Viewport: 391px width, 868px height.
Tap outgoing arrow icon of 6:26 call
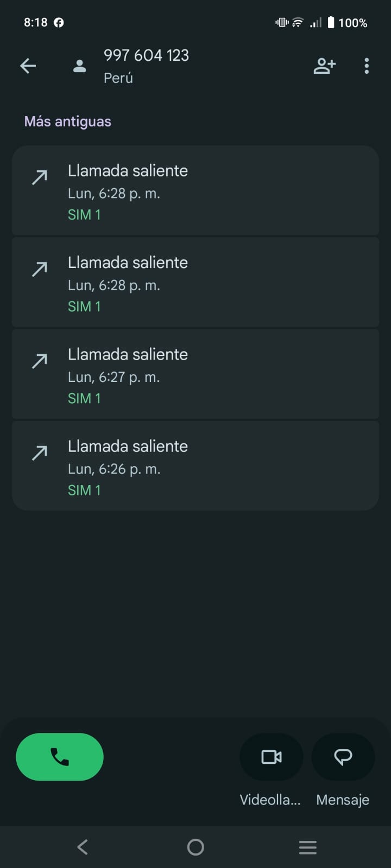coord(40,452)
